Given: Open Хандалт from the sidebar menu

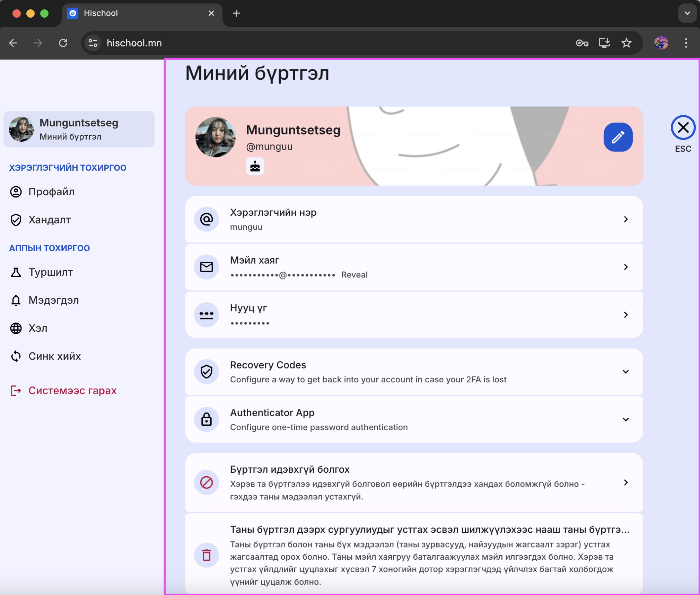Looking at the screenshot, I should [50, 220].
